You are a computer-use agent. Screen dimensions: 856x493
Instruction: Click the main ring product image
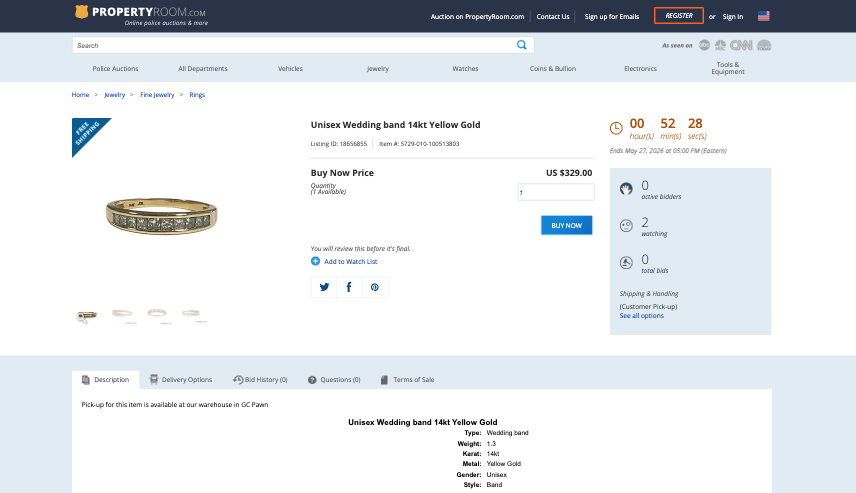(162, 216)
